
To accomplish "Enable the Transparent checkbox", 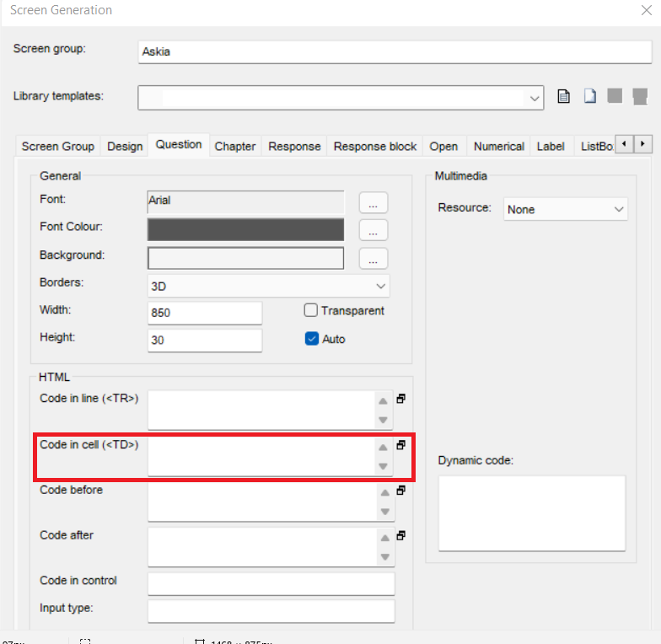I will [310, 310].
